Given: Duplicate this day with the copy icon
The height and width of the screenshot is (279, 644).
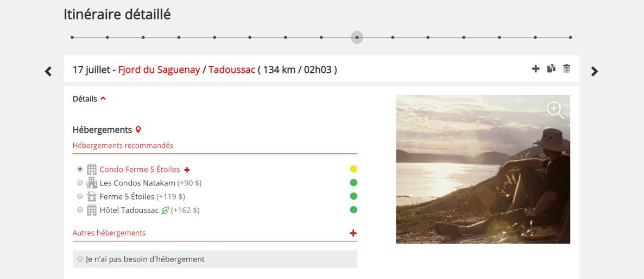Looking at the screenshot, I should (551, 69).
